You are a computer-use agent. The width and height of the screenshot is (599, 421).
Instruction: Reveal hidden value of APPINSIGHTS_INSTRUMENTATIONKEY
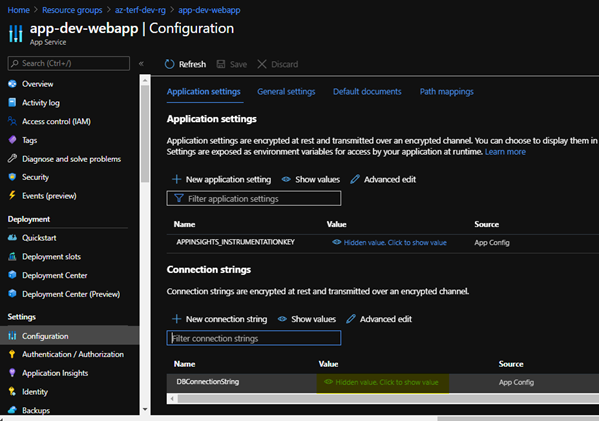pos(389,243)
